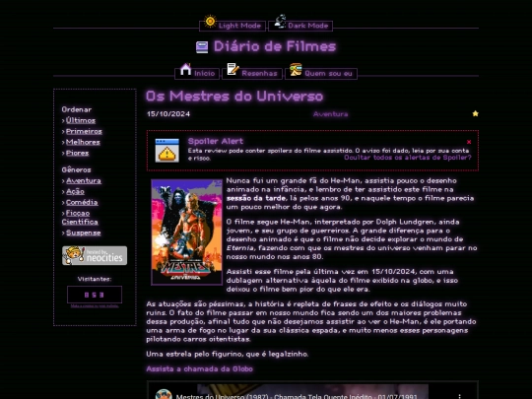Click the embedded video channel avatar
532x399 pixels.
(164, 394)
